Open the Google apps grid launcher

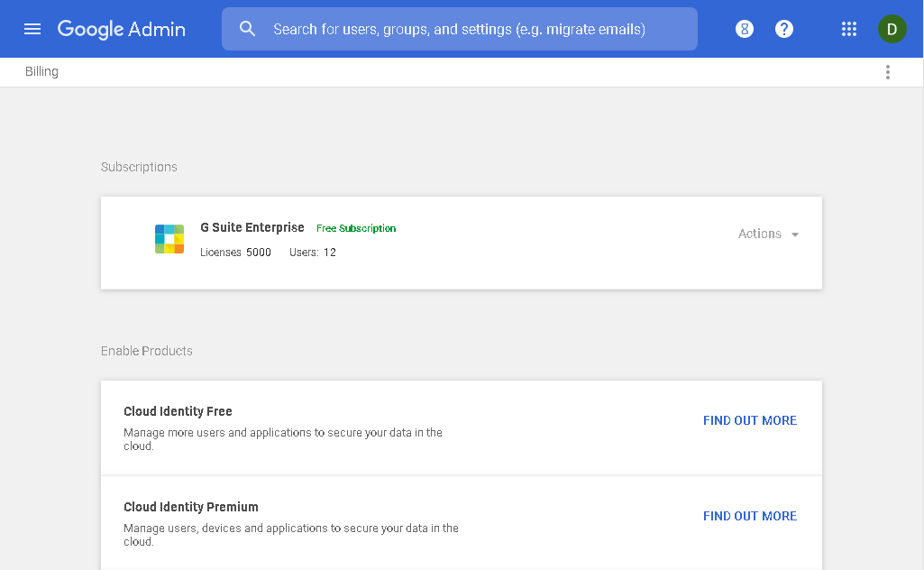[x=848, y=29]
